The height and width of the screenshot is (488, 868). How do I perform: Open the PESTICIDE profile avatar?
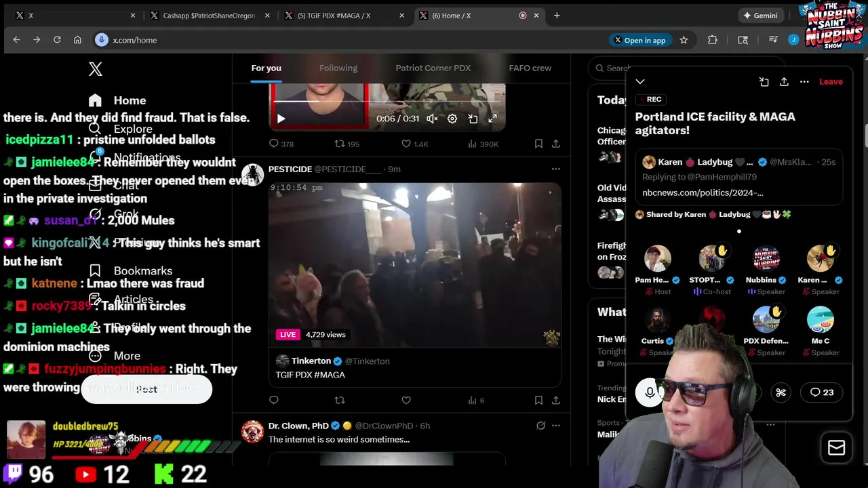click(252, 175)
